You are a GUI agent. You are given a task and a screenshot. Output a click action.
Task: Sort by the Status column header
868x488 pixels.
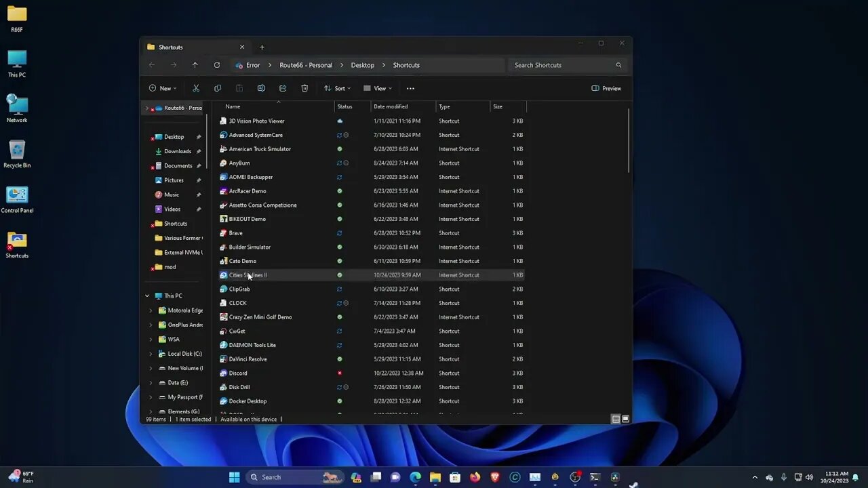[x=353, y=106]
